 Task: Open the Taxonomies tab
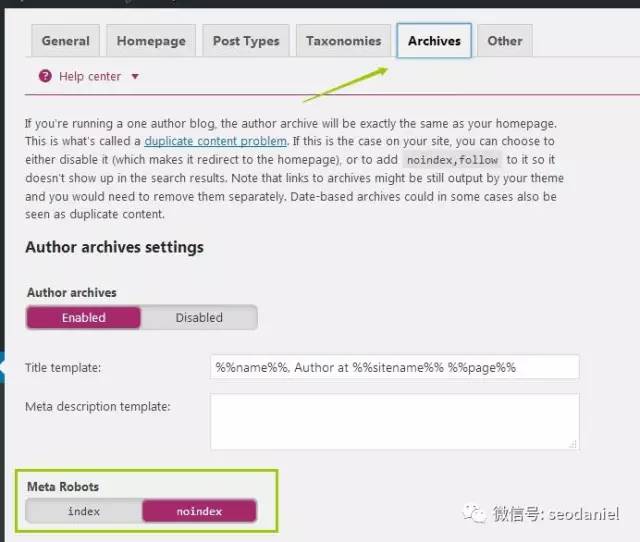coord(343,41)
